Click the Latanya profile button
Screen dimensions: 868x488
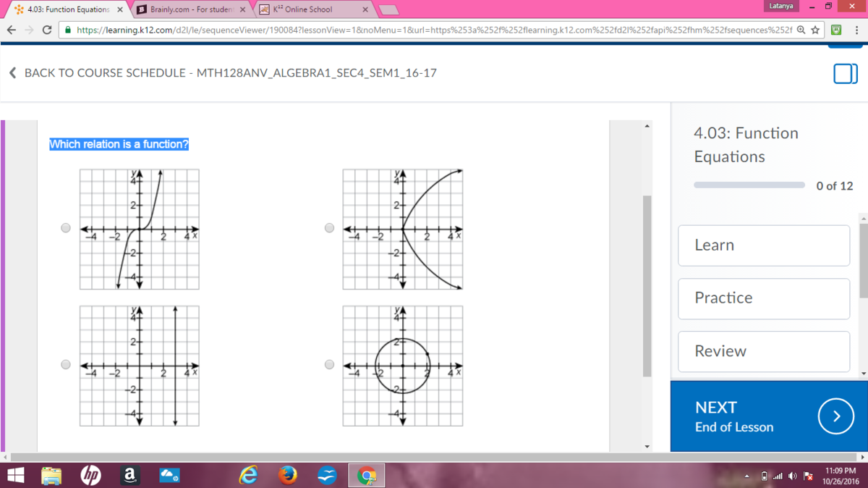click(x=780, y=6)
